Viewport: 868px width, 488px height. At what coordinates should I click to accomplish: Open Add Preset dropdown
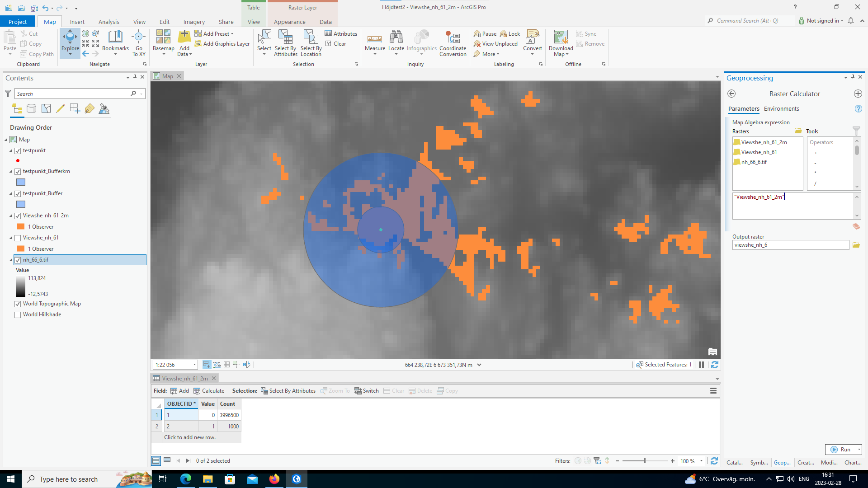coord(214,33)
